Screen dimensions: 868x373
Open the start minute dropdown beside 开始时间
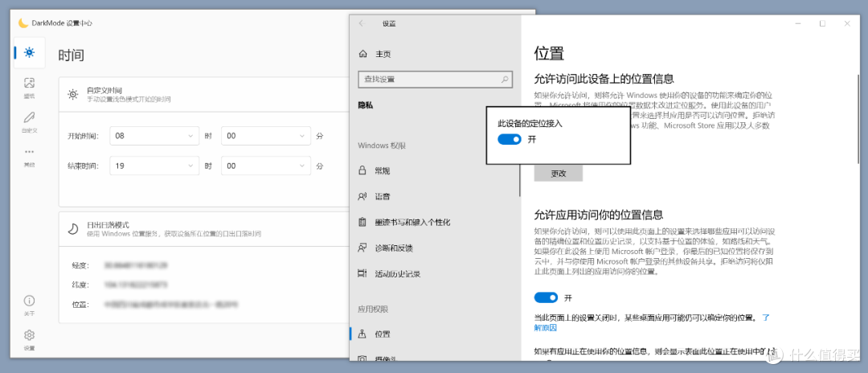coord(266,136)
